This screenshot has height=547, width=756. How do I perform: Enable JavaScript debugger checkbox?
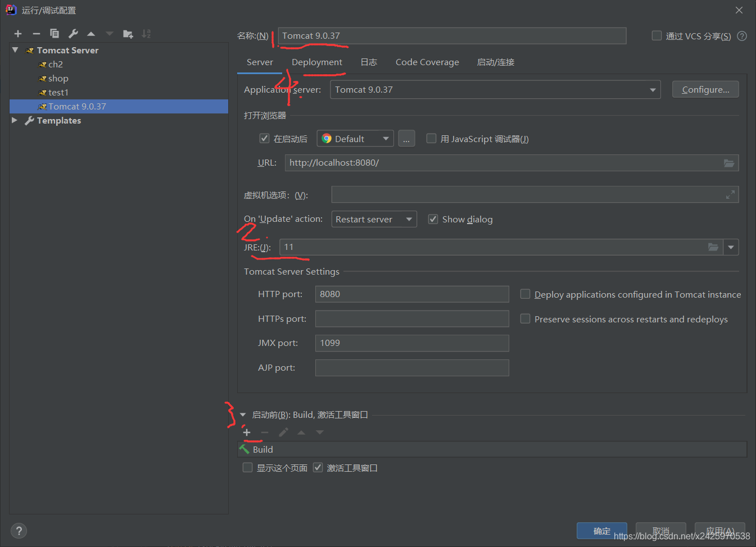tap(431, 138)
